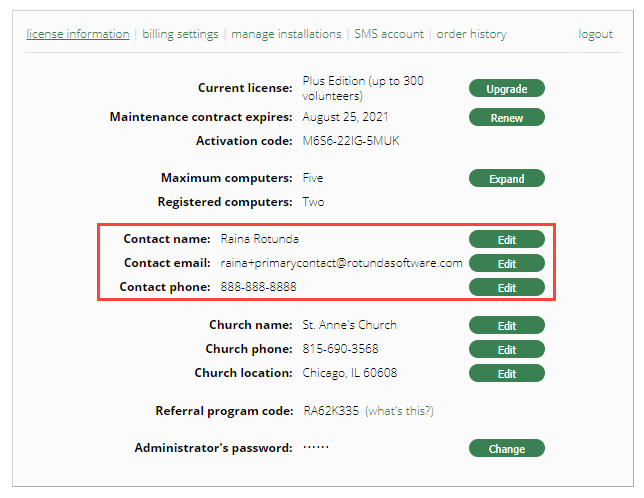644x498 pixels.
Task: Renew the maintenance contract
Action: 507,117
